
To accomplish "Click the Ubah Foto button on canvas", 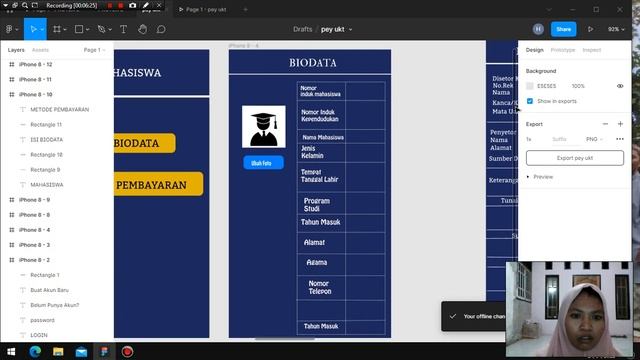I will (x=263, y=162).
